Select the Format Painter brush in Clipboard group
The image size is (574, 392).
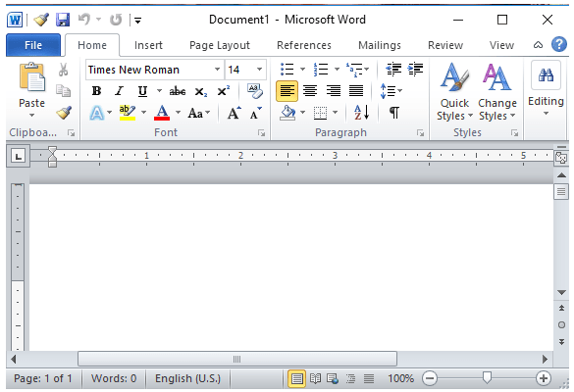pos(64,113)
